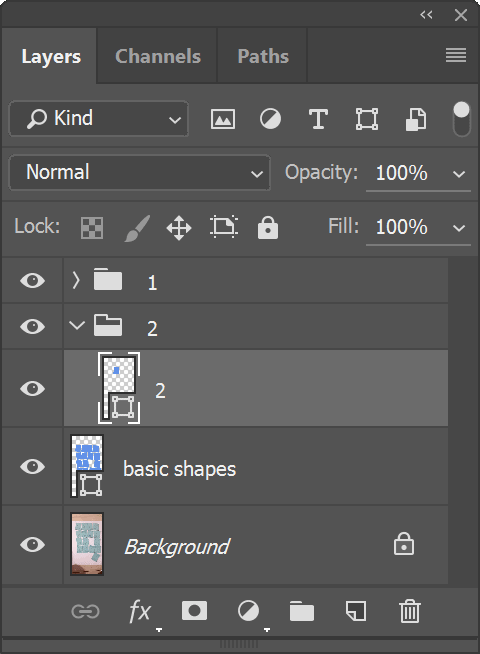Switch to the Channels tab
This screenshot has height=654, width=480.
tap(158, 56)
